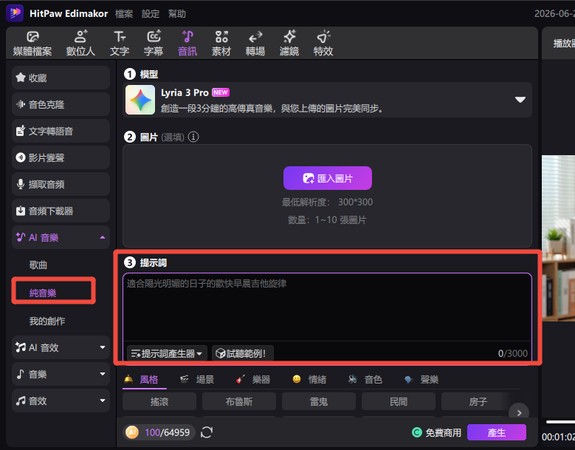Click the info icon next to 圖片
575x450 pixels.
point(193,137)
